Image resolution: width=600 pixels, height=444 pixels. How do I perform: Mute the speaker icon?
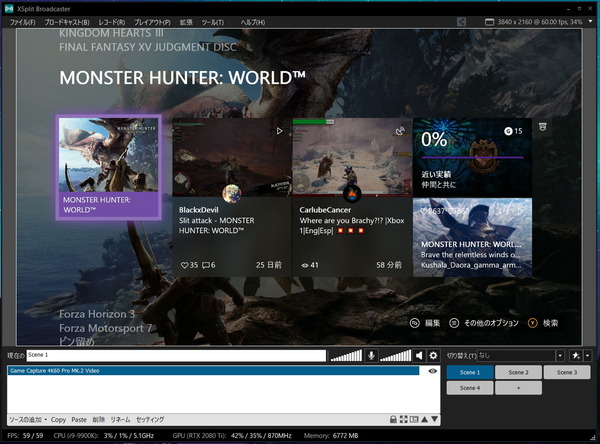[x=419, y=356]
